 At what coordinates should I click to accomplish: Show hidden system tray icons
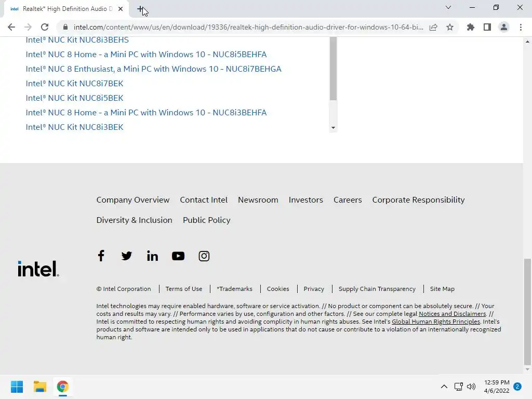point(444,387)
